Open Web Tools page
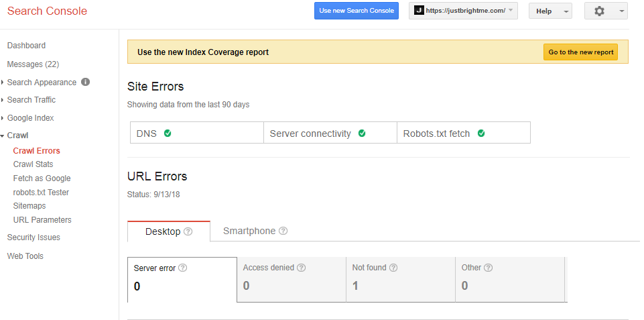The image size is (644, 320). point(25,256)
